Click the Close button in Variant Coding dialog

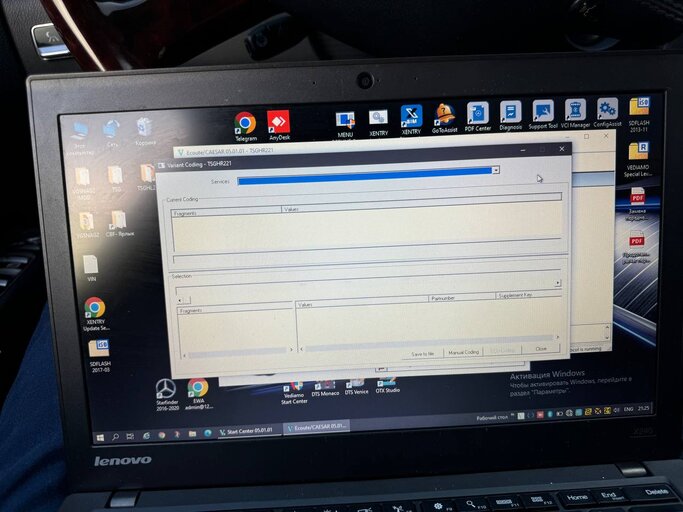(x=541, y=349)
